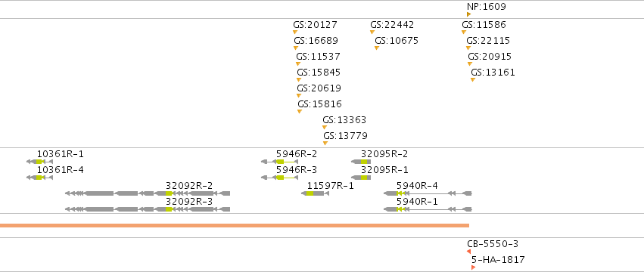The width and height of the screenshot is (644, 272).
Task: Select the GS:22442 insertion triangle
Action: pyautogui.click(x=372, y=32)
